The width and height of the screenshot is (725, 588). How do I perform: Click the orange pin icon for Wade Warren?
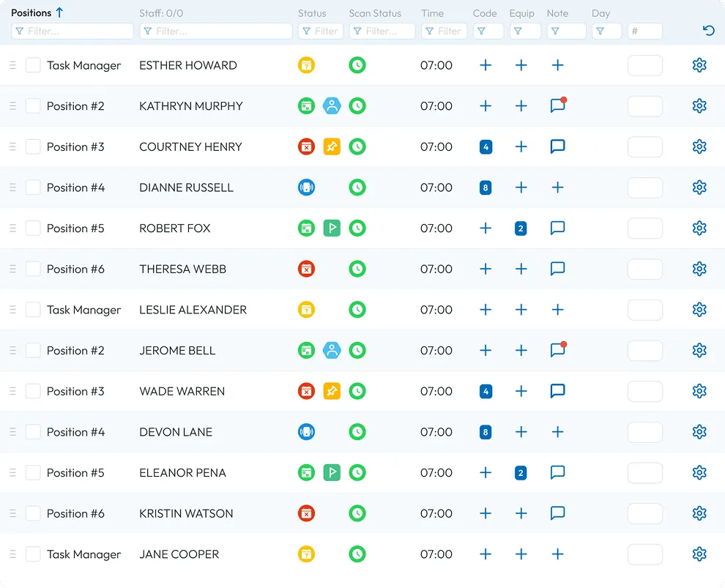pos(332,391)
